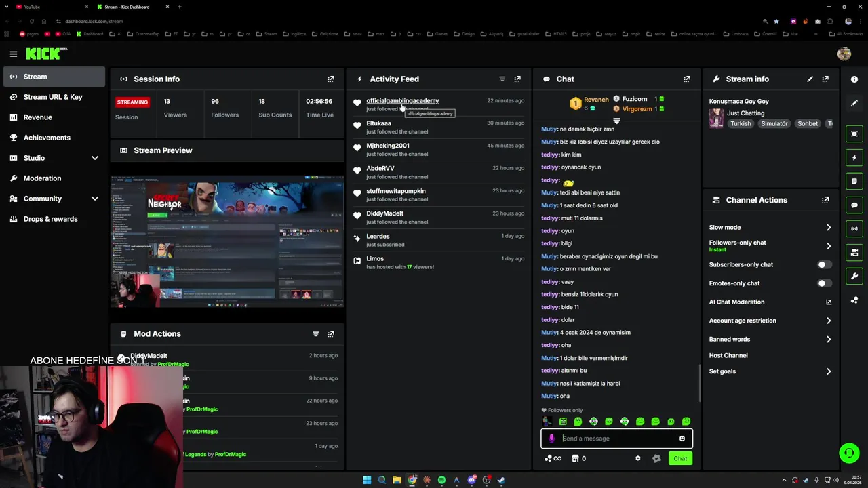Screen dimensions: 868x488
Task: Toggle channel actions widget in right sidebar
Action: [x=854, y=252]
